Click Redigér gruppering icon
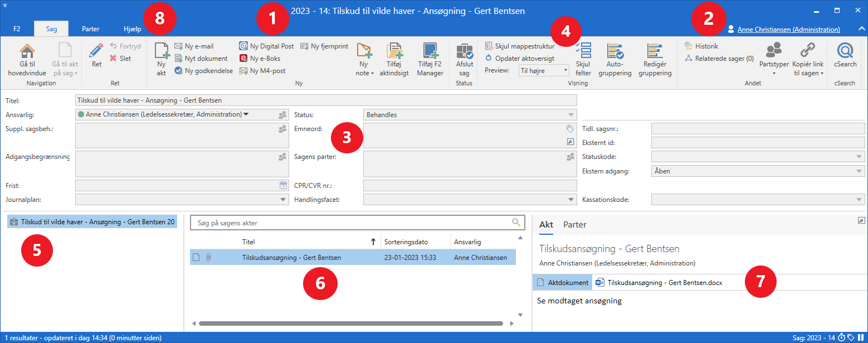Viewport: 868px width, 343px height. coord(655,52)
